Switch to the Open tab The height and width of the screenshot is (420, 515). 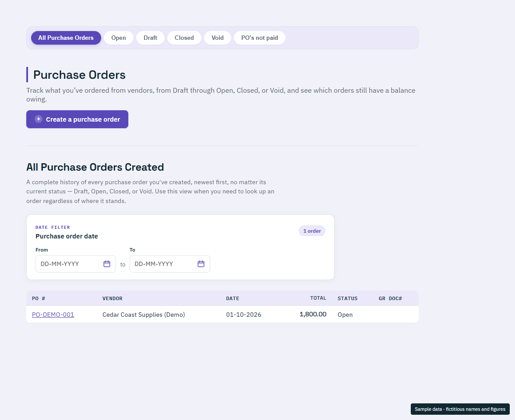pos(119,38)
